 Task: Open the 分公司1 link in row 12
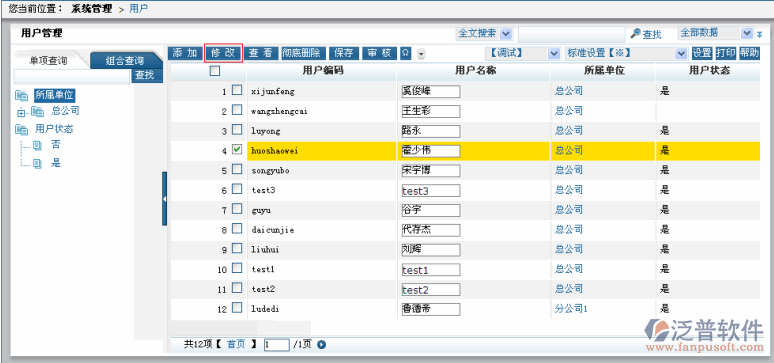click(571, 308)
